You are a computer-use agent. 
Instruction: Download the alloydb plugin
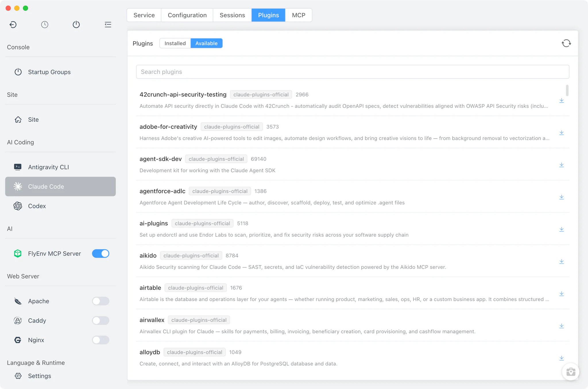(562, 358)
